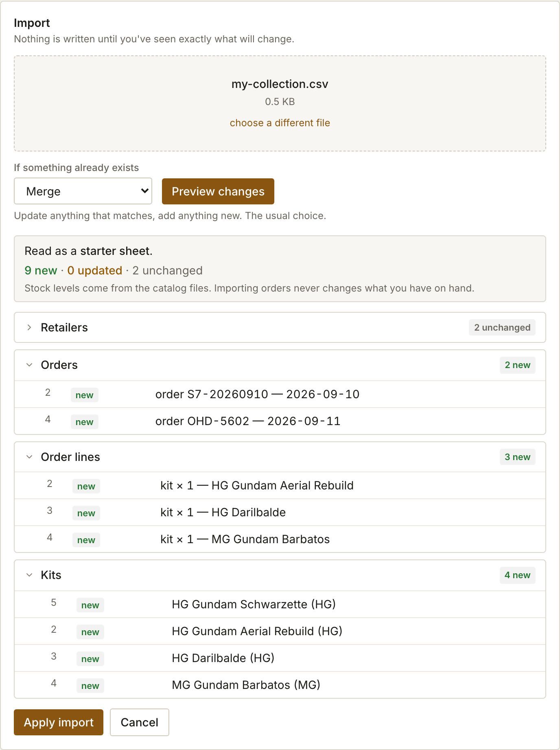Click the 4 new badge on Kits

tap(518, 575)
